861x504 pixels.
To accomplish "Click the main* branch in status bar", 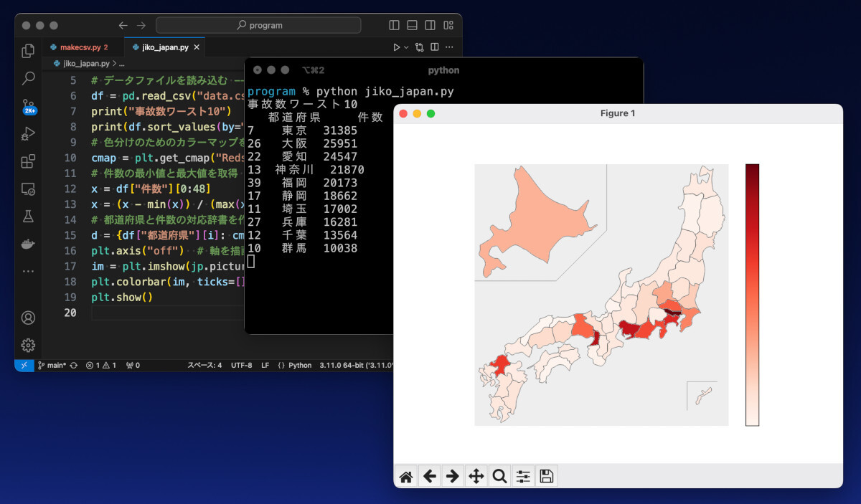I will [x=55, y=365].
